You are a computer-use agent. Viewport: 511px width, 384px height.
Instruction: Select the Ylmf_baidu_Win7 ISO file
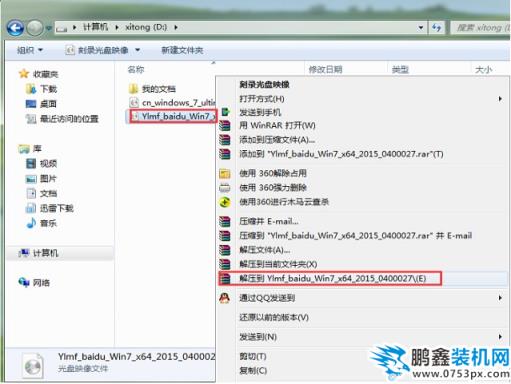coord(173,116)
